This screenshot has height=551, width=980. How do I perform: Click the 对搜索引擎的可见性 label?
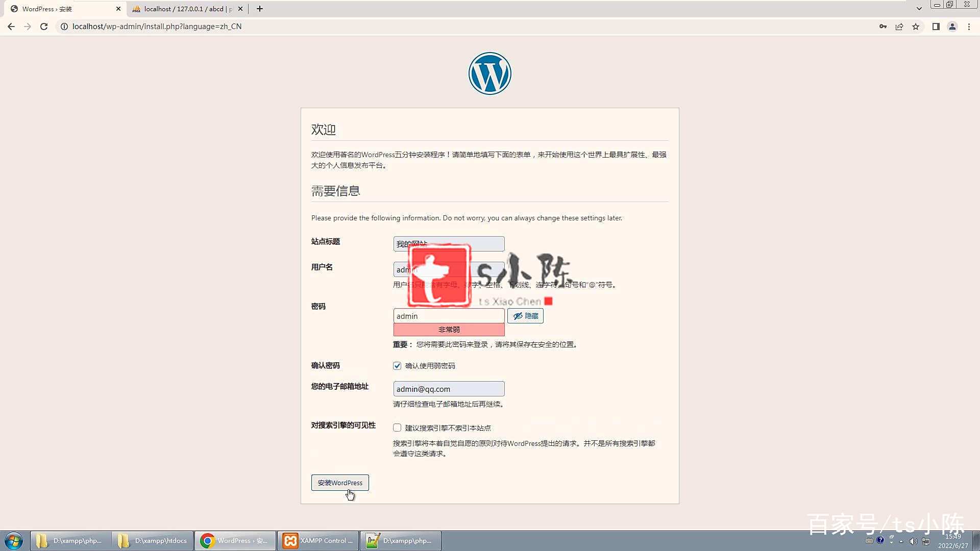[344, 425]
